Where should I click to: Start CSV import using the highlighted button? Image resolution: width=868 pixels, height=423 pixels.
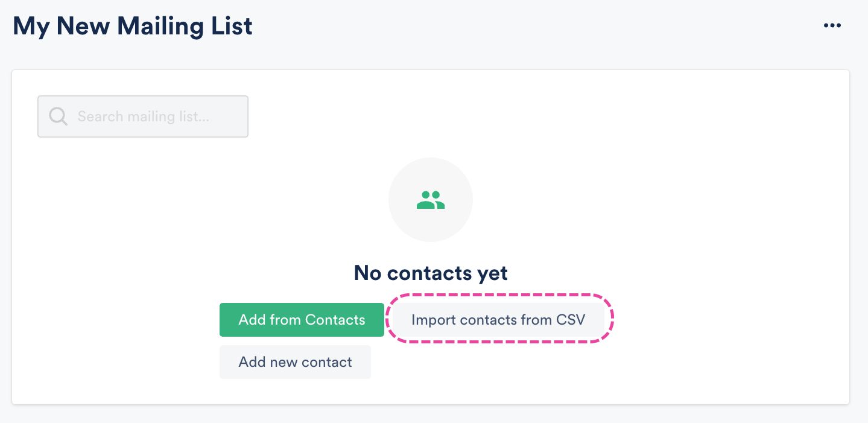(498, 320)
